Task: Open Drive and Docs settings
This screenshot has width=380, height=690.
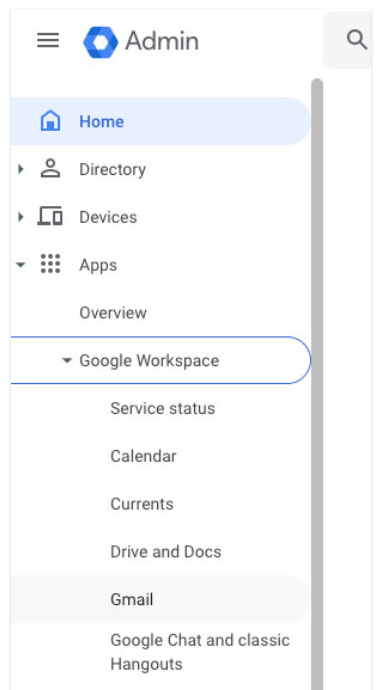Action: click(x=166, y=551)
